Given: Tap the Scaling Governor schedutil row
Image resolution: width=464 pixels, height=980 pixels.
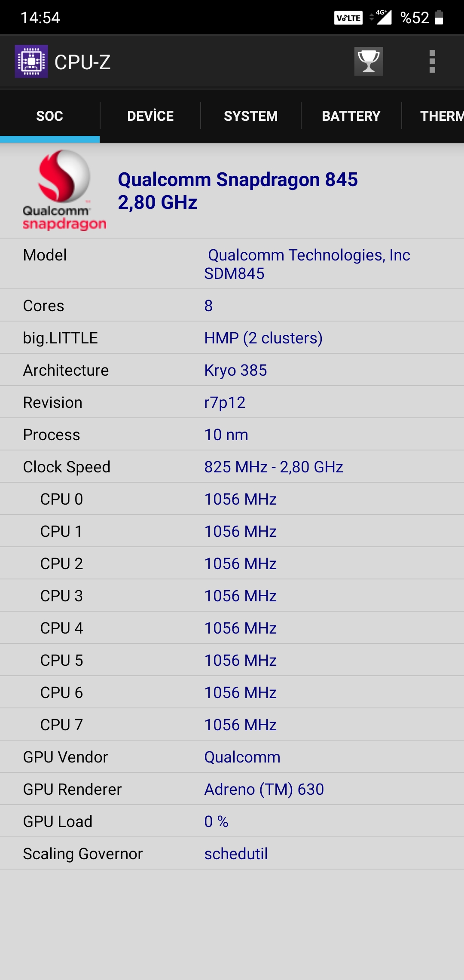Looking at the screenshot, I should (232, 853).
